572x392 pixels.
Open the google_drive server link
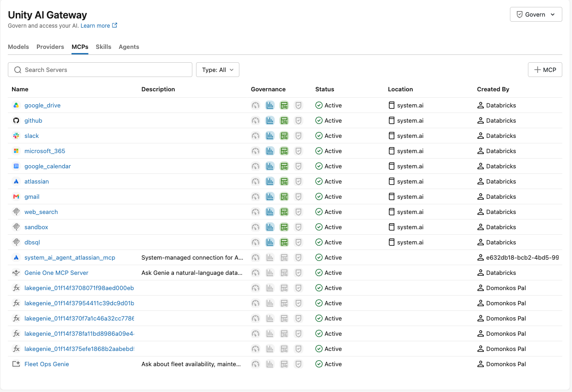pos(42,105)
